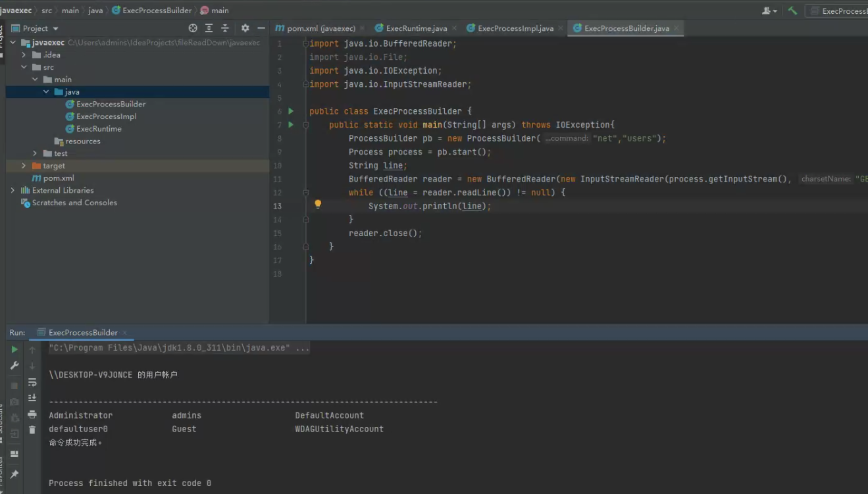
Task: Select ExecRuntime in project tree
Action: [x=99, y=129]
